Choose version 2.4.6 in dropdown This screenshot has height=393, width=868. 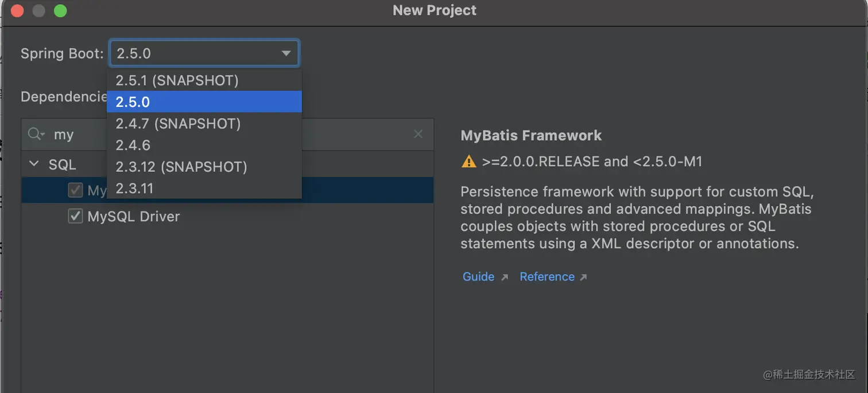(x=133, y=145)
